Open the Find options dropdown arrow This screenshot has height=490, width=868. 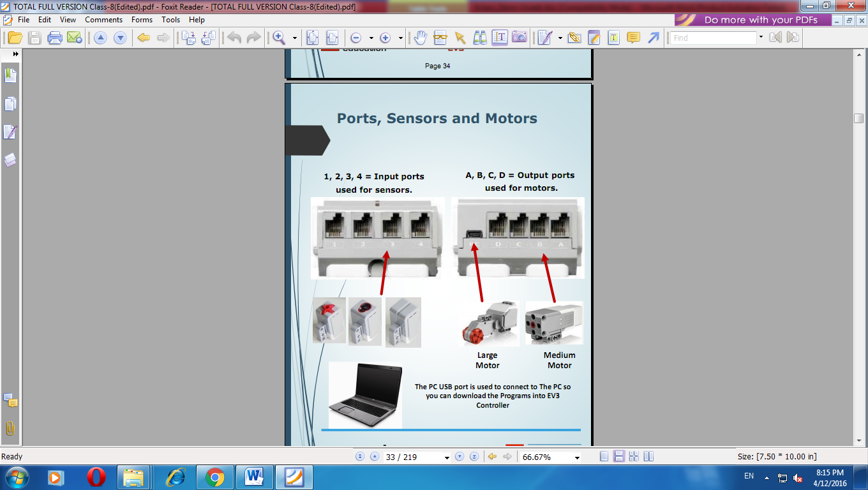761,38
